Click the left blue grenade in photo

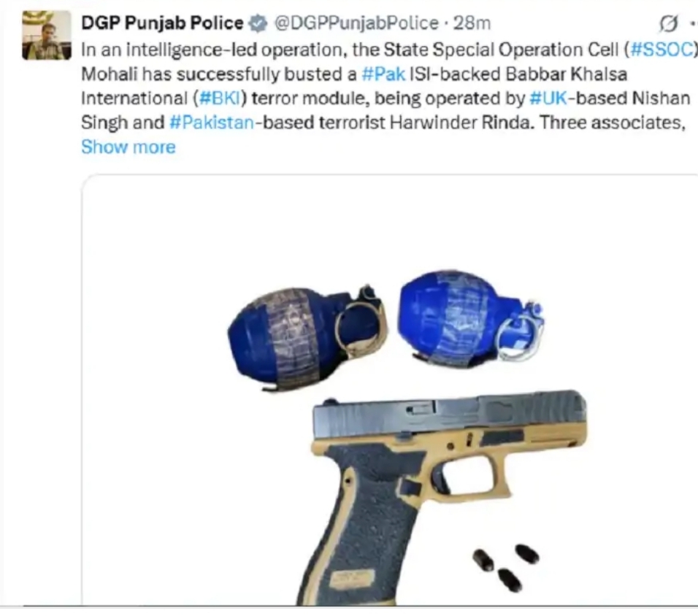tap(307, 338)
